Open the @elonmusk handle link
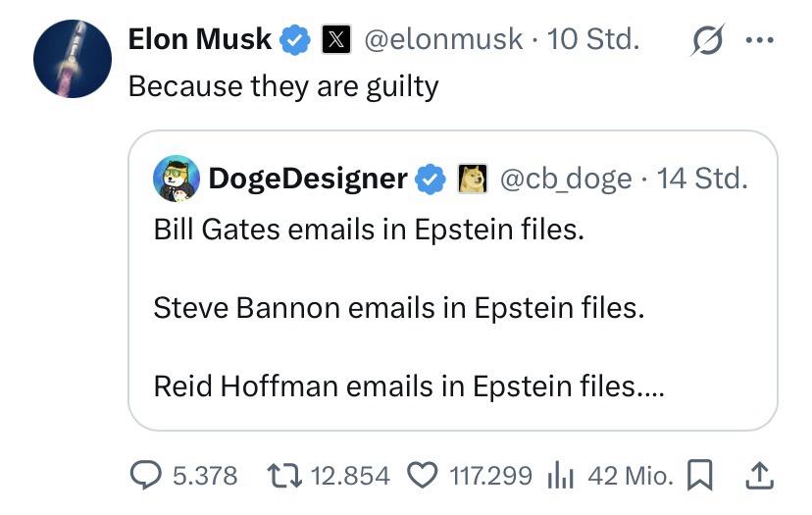This screenshot has height=515, width=812. (x=443, y=40)
